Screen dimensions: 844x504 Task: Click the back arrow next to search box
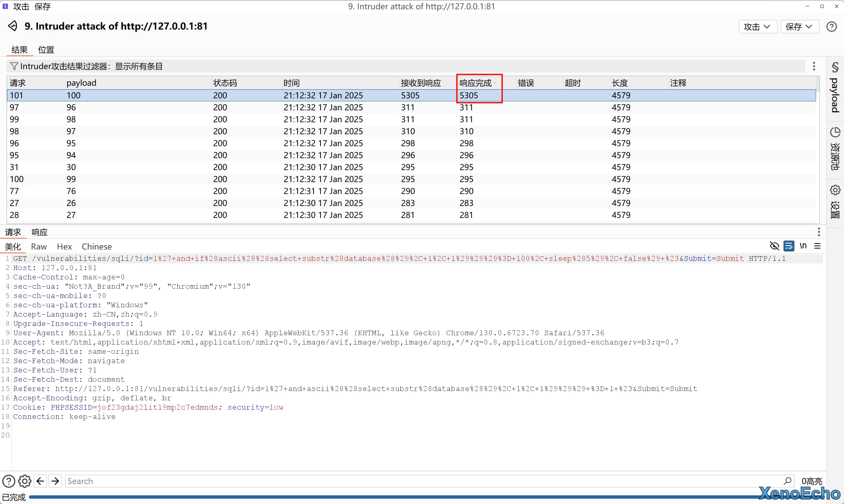pos(40,481)
